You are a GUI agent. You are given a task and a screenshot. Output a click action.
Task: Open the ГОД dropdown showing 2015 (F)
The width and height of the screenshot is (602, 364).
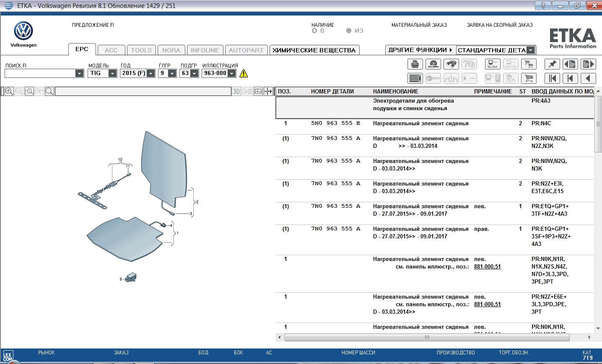tap(151, 73)
